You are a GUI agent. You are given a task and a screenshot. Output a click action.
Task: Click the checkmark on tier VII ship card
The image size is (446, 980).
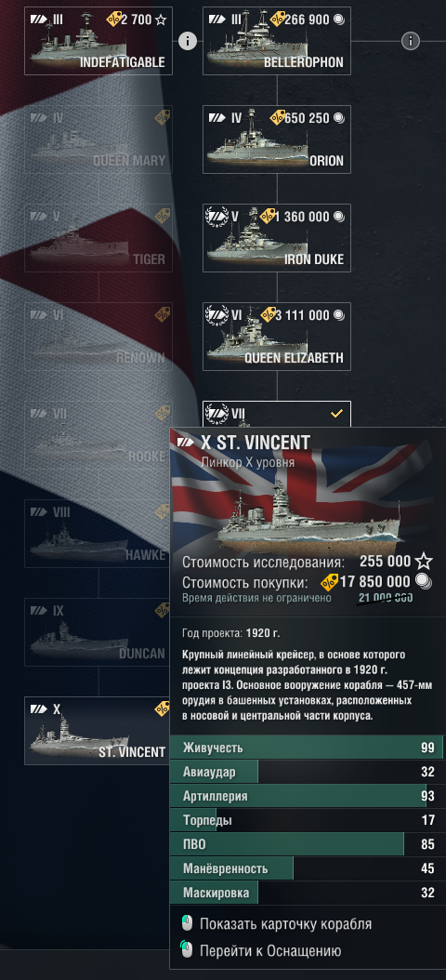coord(336,413)
